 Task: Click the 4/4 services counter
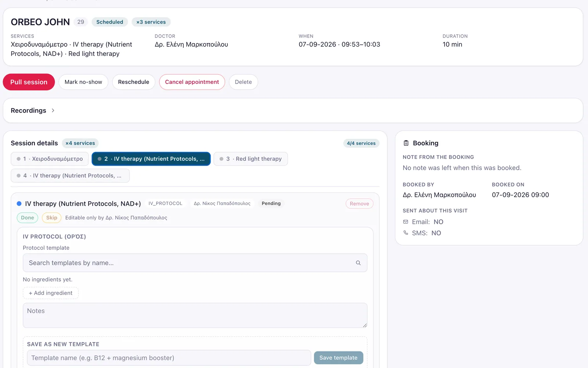pos(361,143)
